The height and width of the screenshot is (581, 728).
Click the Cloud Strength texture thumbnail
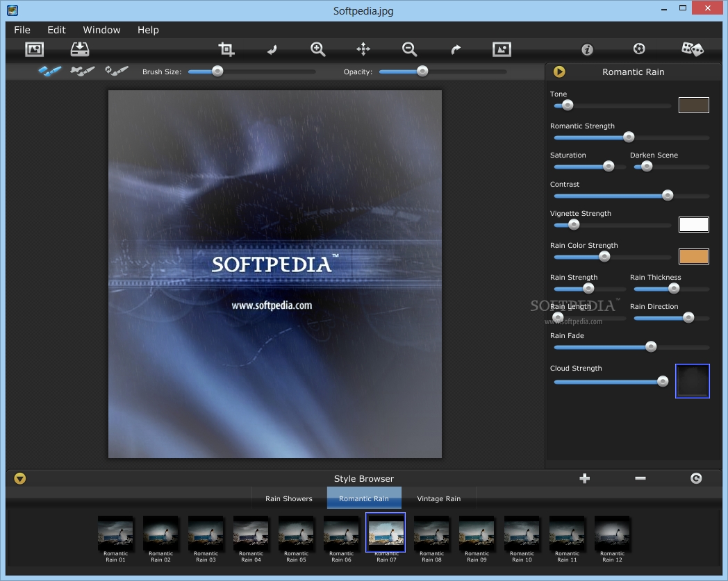click(693, 381)
